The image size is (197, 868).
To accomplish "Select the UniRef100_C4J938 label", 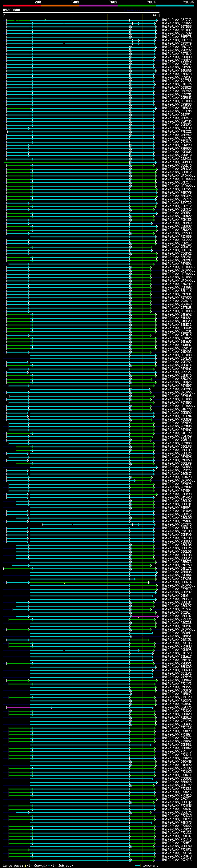I will point(177,162).
